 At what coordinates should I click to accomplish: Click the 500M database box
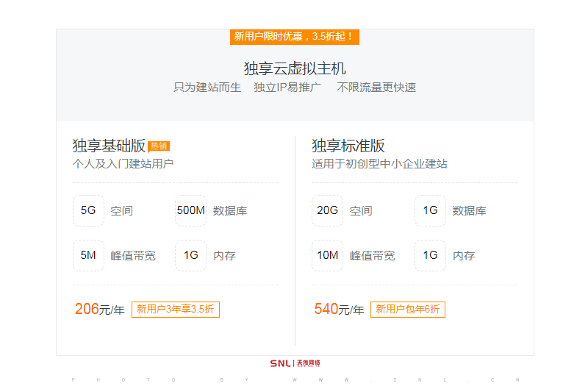tap(190, 210)
